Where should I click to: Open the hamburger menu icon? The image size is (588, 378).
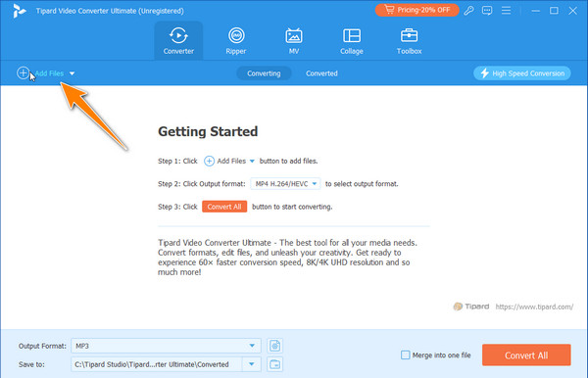pyautogui.click(x=506, y=11)
